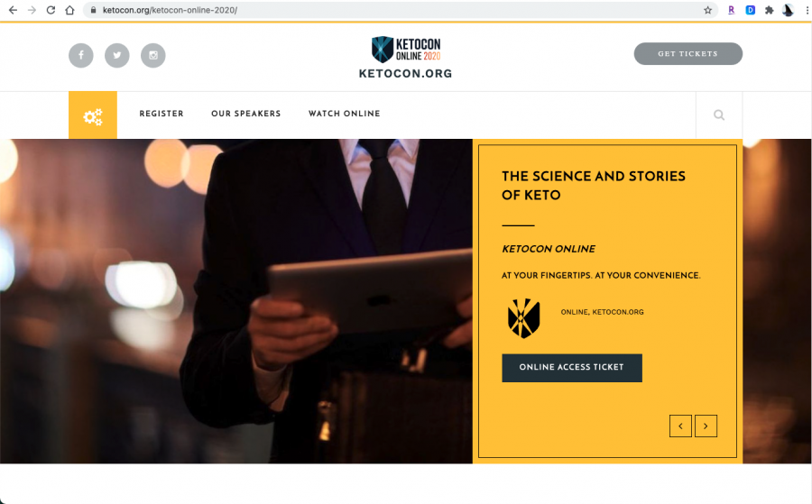
Task: Open the Facebook social icon
Action: click(x=81, y=55)
